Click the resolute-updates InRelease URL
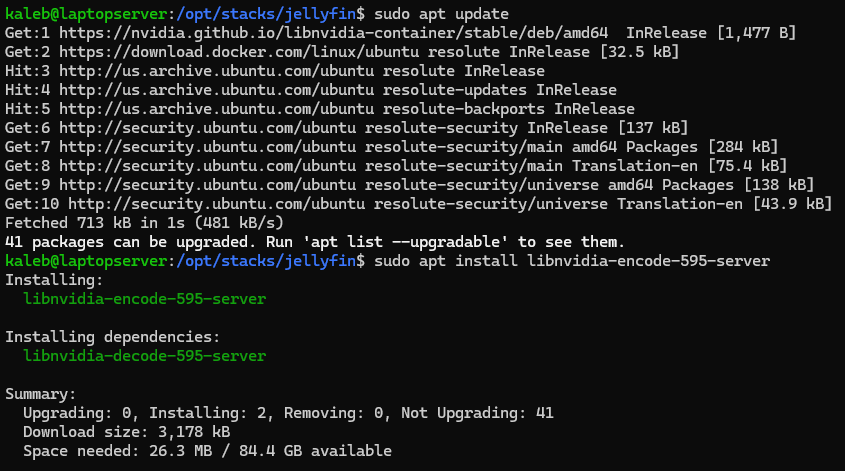This screenshot has width=845, height=471. [x=216, y=90]
